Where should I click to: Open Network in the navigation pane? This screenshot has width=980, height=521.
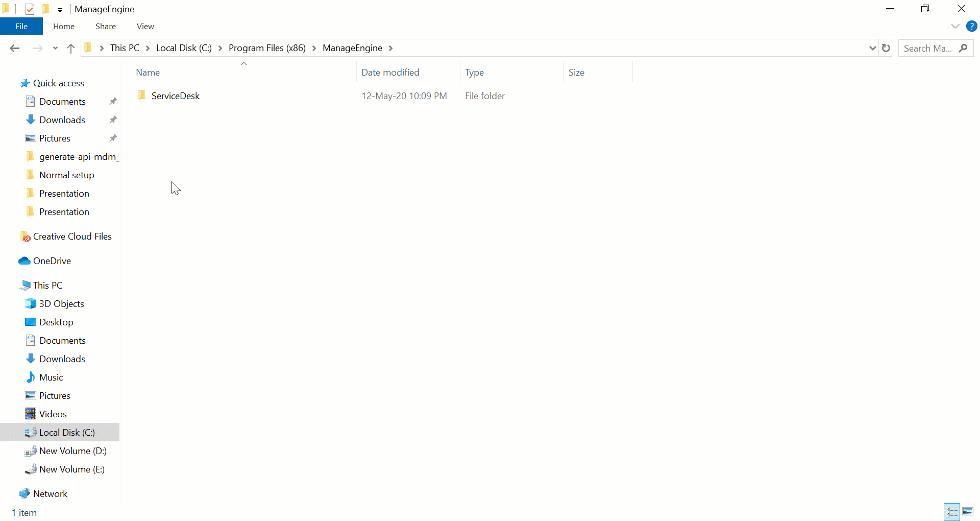click(50, 494)
